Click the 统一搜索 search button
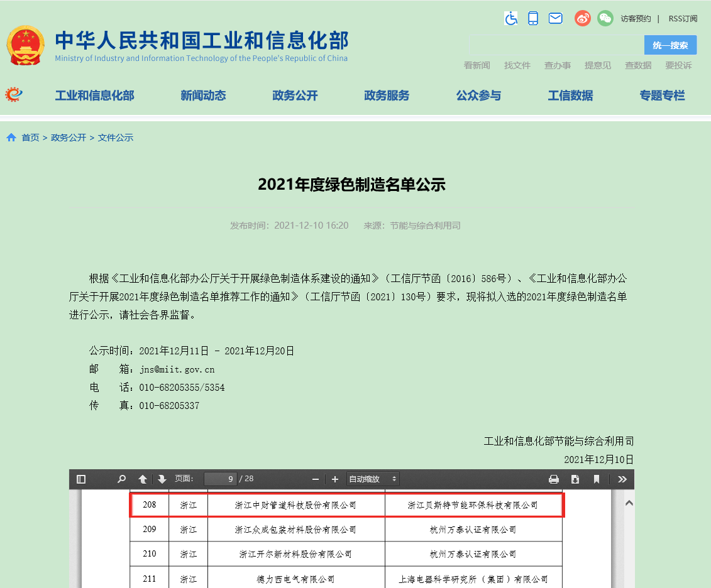The height and width of the screenshot is (588, 711). pos(670,45)
